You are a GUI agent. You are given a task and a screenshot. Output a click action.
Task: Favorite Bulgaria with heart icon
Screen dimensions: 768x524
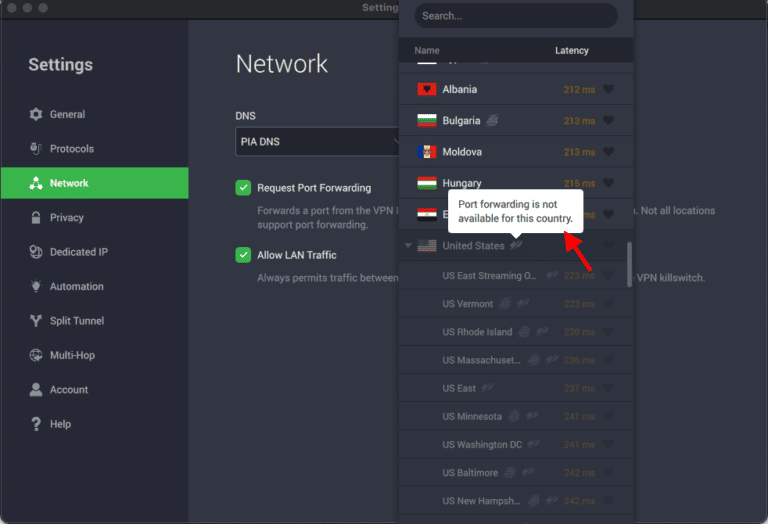coord(608,120)
